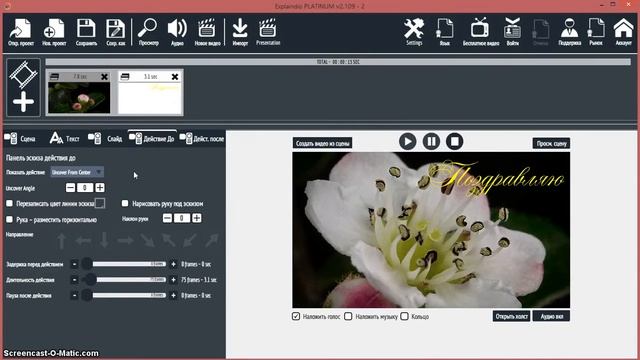Play the scene preview
Viewport: 640px width, 360px height.
(x=407, y=142)
